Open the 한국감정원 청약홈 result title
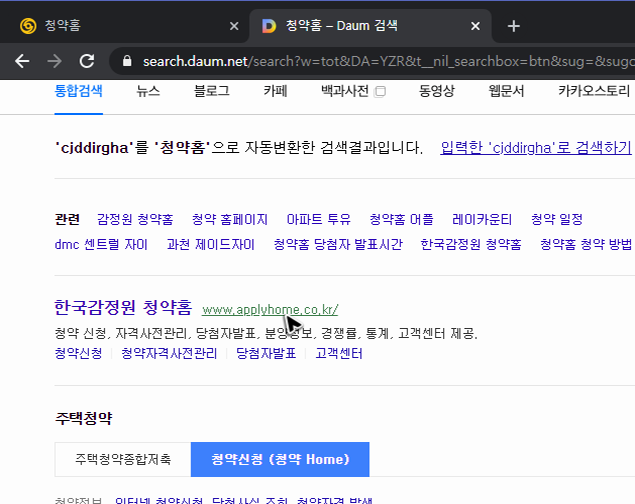Screen dimensions: 635x504 tap(123, 308)
